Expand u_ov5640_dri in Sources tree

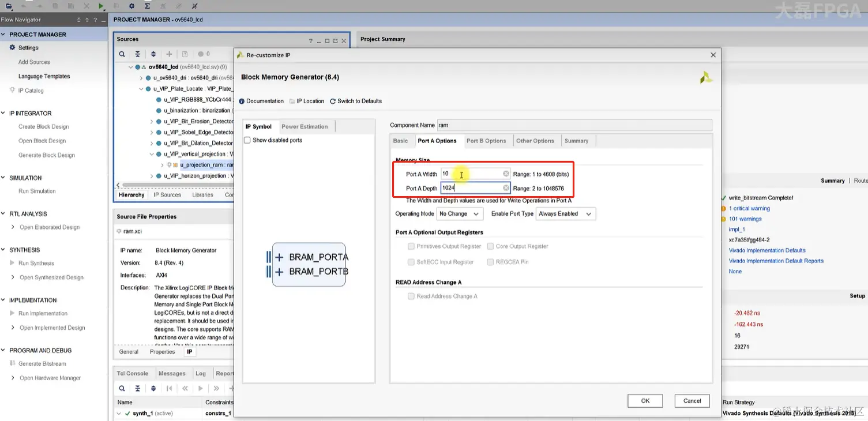pyautogui.click(x=141, y=78)
